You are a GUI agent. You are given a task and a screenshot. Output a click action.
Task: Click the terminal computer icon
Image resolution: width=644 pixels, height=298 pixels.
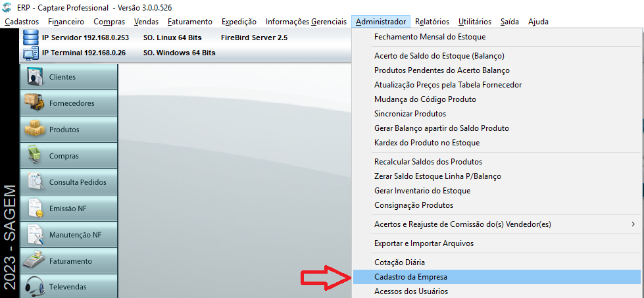click(30, 53)
